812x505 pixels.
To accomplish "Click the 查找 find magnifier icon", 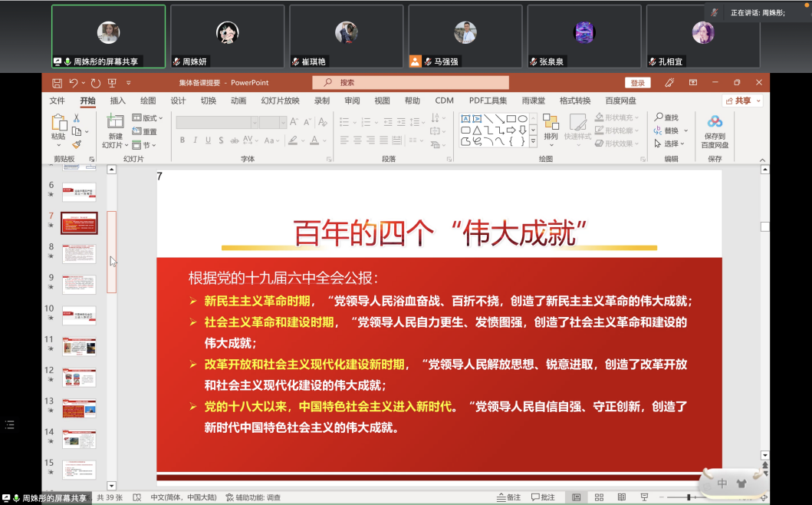I will point(659,117).
